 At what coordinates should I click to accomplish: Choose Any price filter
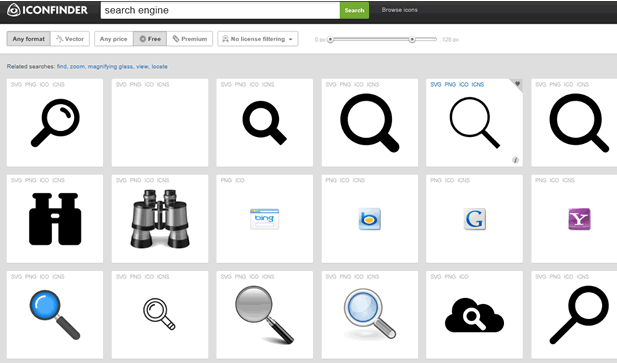(x=114, y=39)
